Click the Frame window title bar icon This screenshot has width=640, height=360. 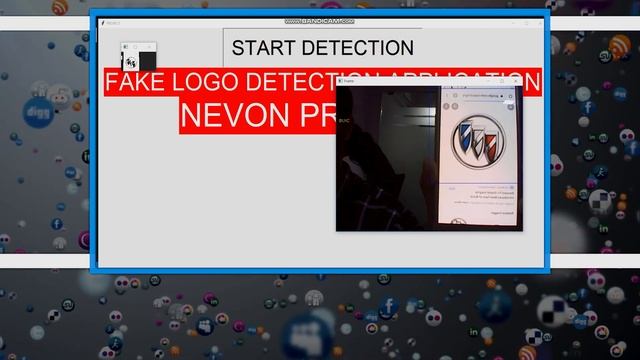coord(340,81)
